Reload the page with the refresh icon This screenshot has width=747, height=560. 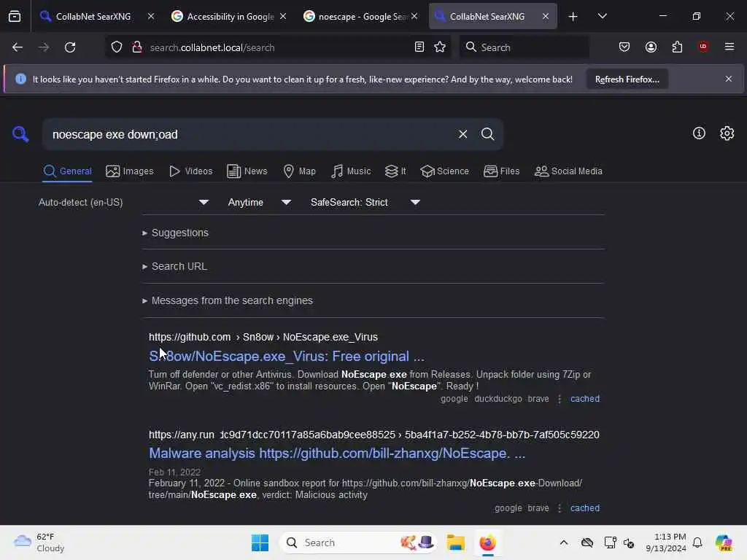click(x=70, y=47)
